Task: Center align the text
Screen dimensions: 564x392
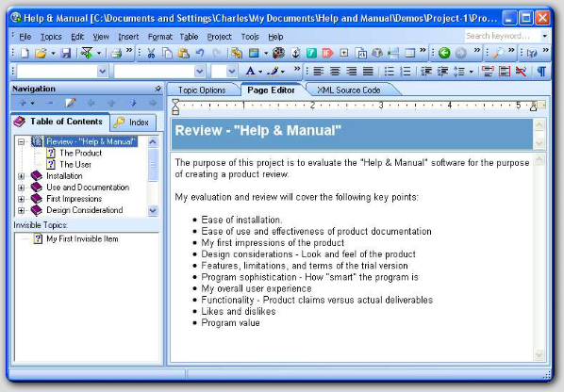Action: [335, 71]
